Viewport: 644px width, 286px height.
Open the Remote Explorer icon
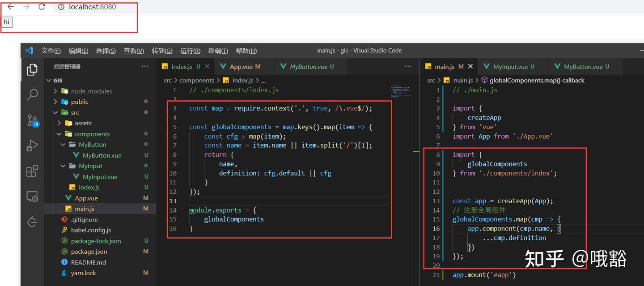tap(32, 196)
